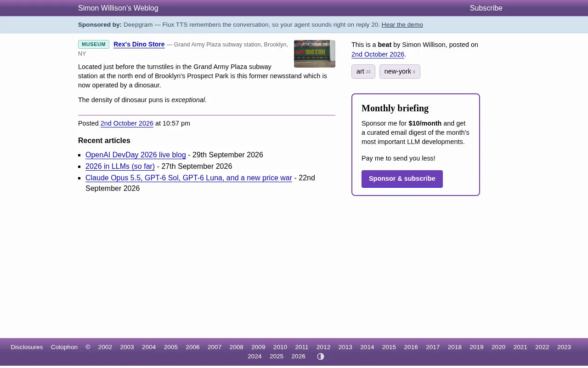Browse the 2014 archive year

point(367,347)
